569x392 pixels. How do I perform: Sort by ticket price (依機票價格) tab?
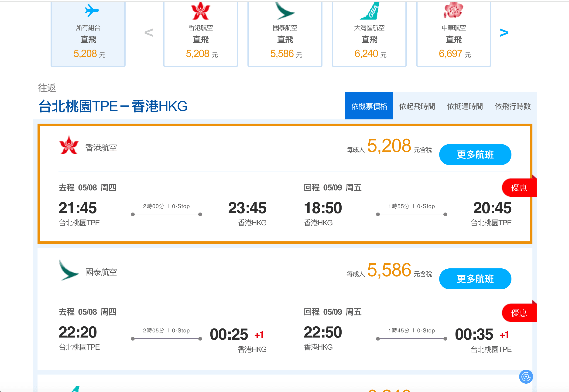pyautogui.click(x=369, y=106)
